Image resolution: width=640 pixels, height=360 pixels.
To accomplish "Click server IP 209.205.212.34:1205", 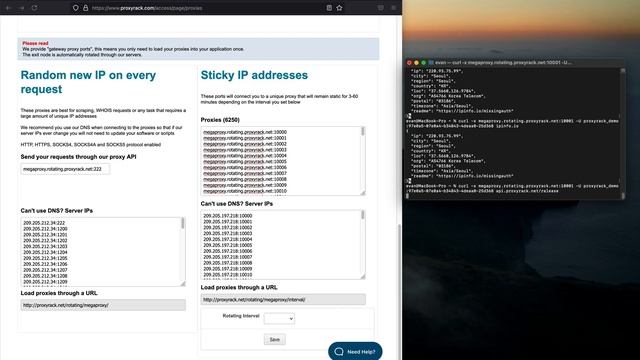I will click(45, 258).
